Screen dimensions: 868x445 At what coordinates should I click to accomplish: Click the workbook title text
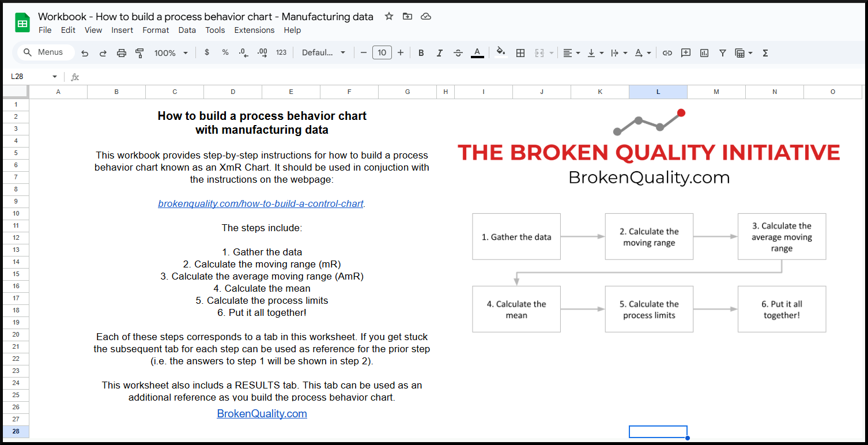click(x=206, y=17)
